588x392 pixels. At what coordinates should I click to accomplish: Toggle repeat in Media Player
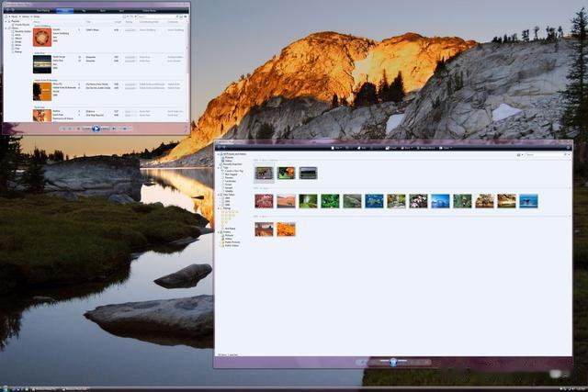tap(70, 129)
